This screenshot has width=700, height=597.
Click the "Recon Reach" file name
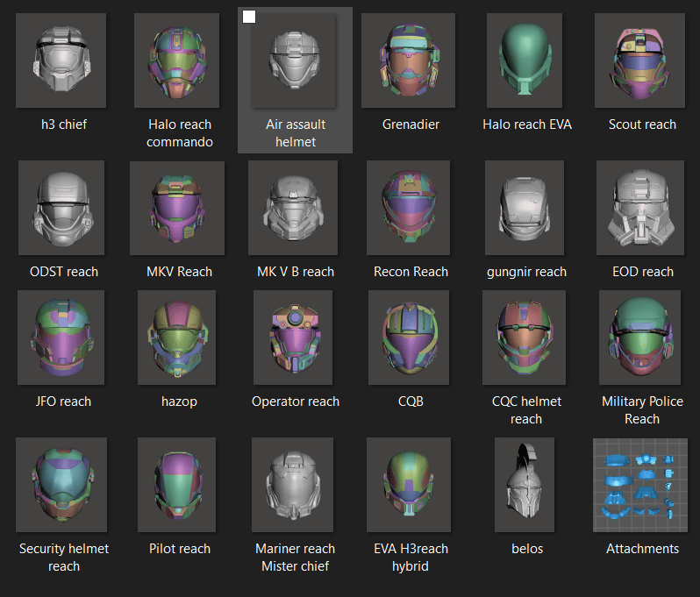[411, 271]
